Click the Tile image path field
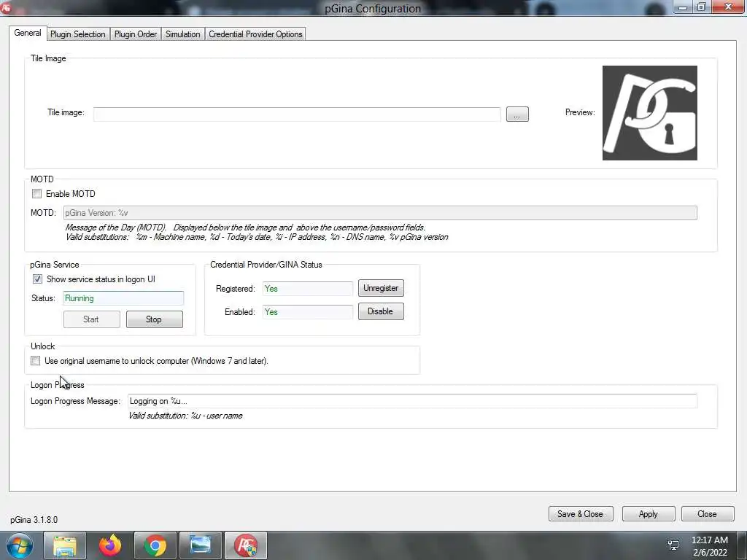This screenshot has height=560, width=747. (x=297, y=114)
